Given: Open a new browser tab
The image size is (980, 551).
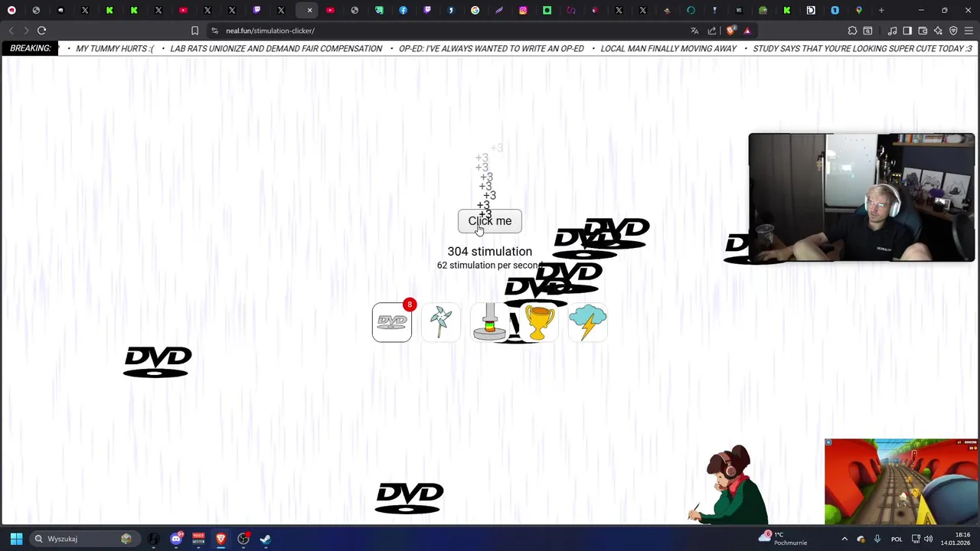Looking at the screenshot, I should coord(881,11).
